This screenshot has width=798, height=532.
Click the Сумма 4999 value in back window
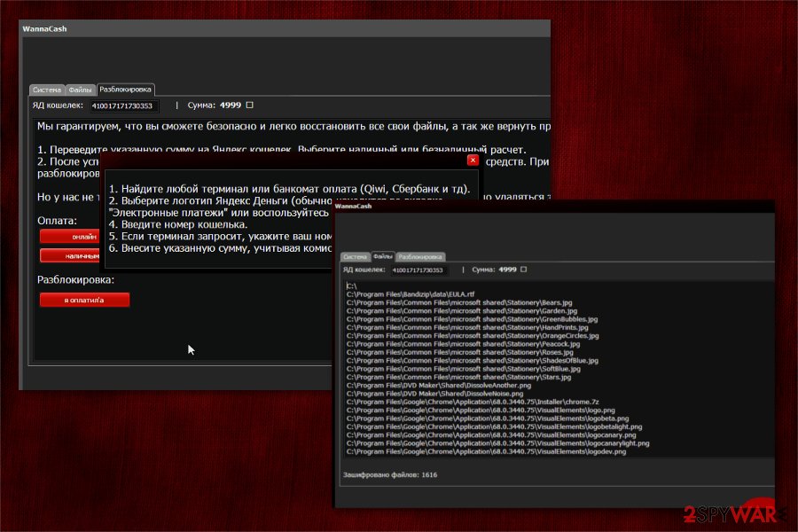pyautogui.click(x=230, y=106)
